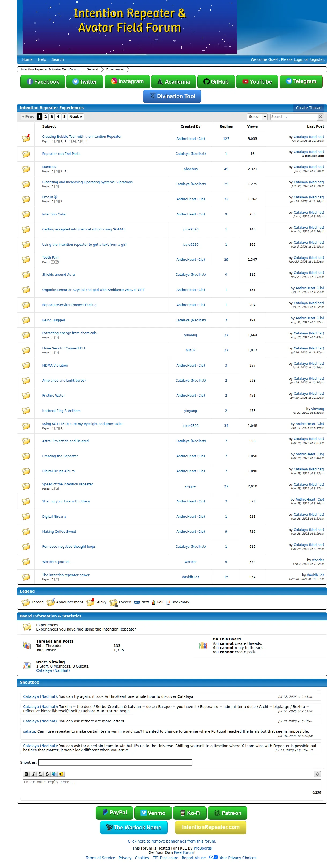Click the Last Post column header

pyautogui.click(x=315, y=126)
